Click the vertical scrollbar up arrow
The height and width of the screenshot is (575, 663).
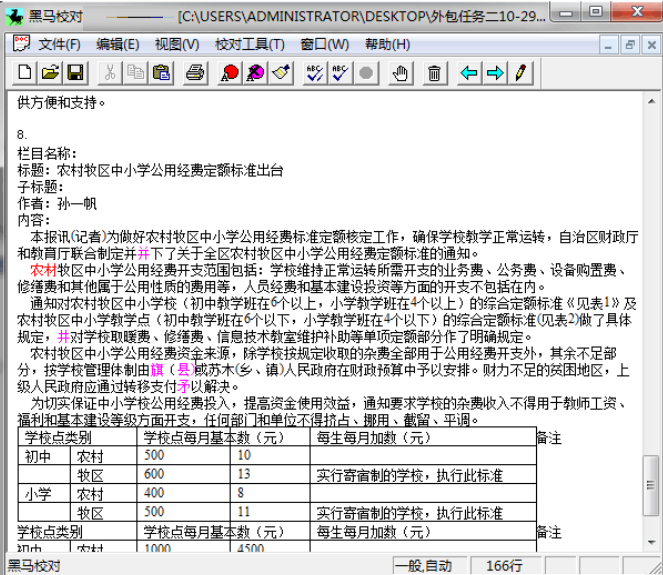pyautogui.click(x=651, y=101)
